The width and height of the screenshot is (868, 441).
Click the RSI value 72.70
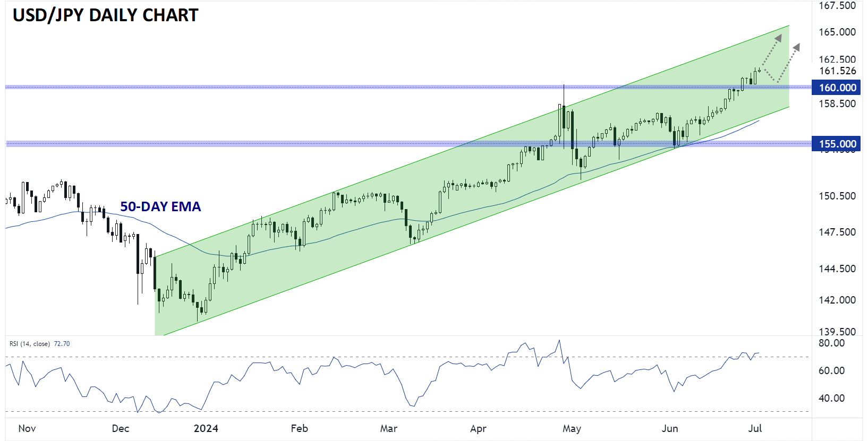pos(62,344)
